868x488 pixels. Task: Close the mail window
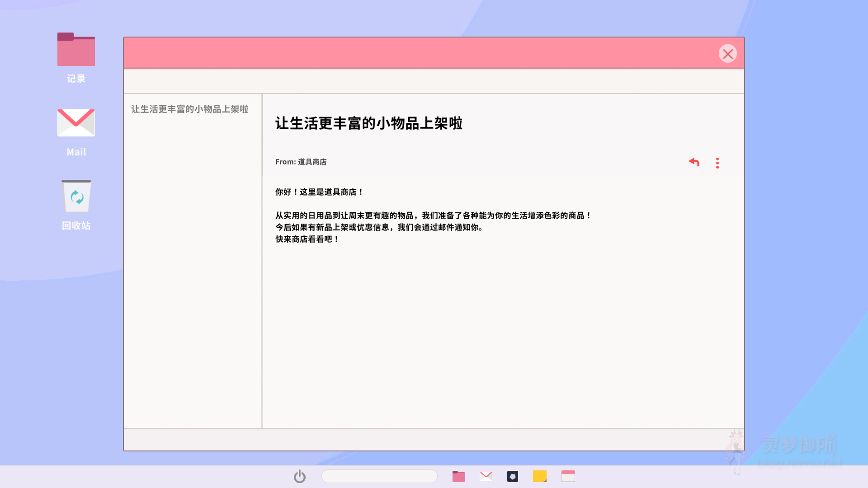pyautogui.click(x=727, y=54)
